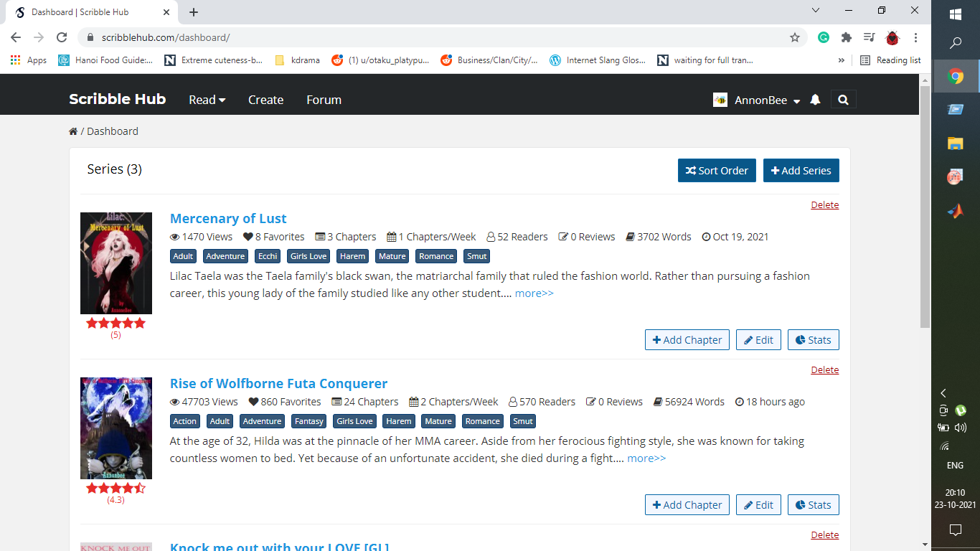Go to the Forum menu item
Image resolution: width=980 pixels, height=551 pixels.
(x=324, y=100)
